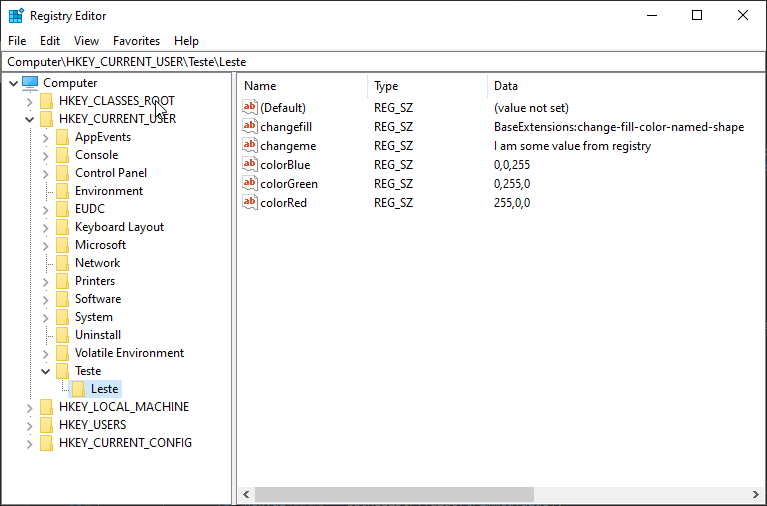Click the Software folder icon
The image size is (767, 506).
click(63, 299)
